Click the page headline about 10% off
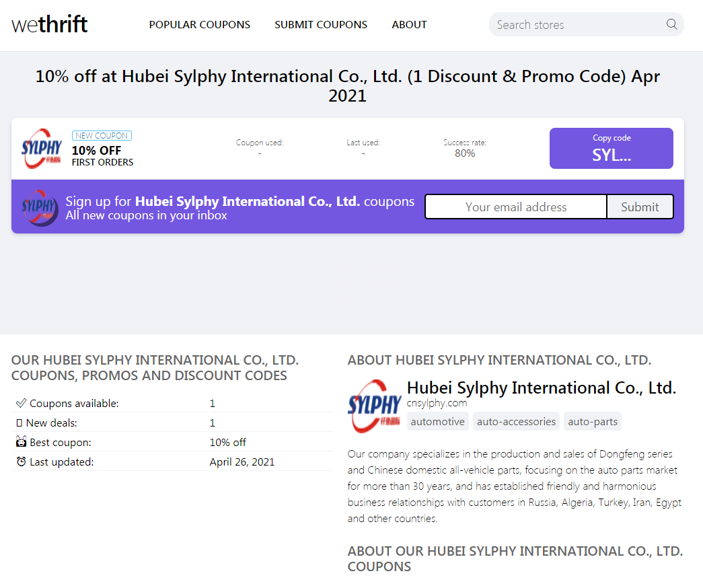Image resolution: width=703 pixels, height=588 pixels. [x=348, y=85]
